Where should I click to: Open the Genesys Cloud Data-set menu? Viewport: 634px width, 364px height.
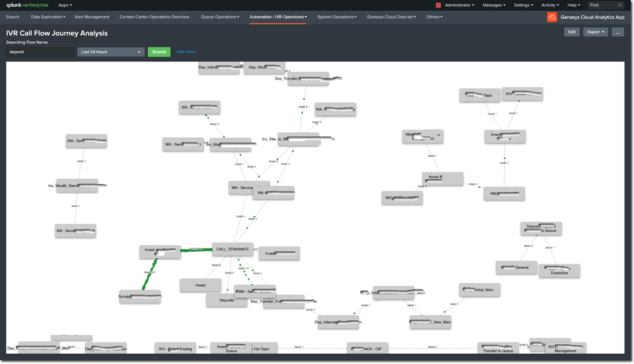(391, 17)
